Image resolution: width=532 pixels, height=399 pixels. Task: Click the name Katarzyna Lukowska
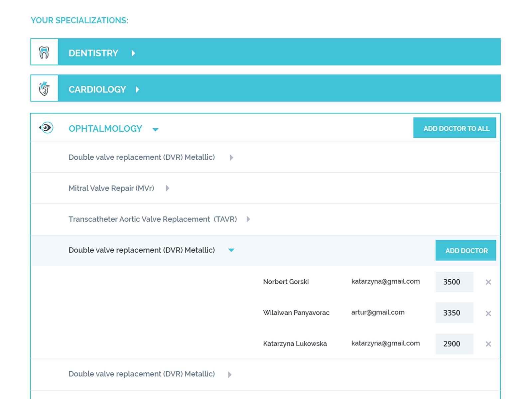[295, 343]
